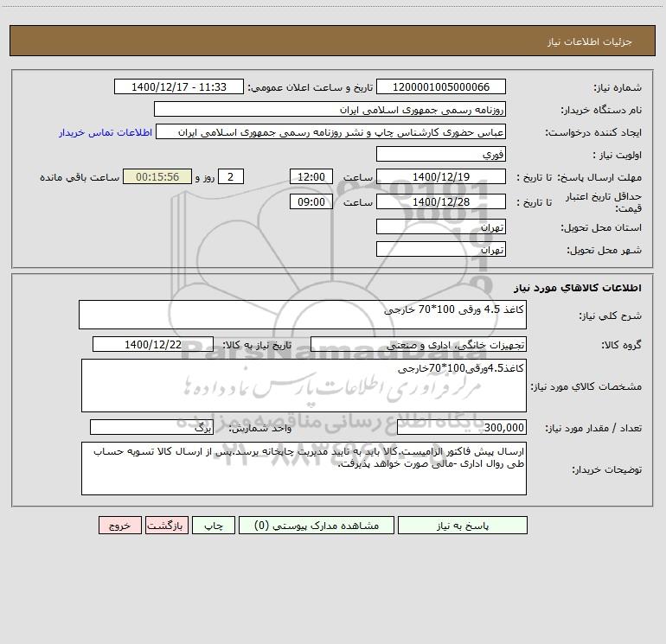Click the بازگشت back button
The image size is (666, 644).
pyautogui.click(x=166, y=525)
